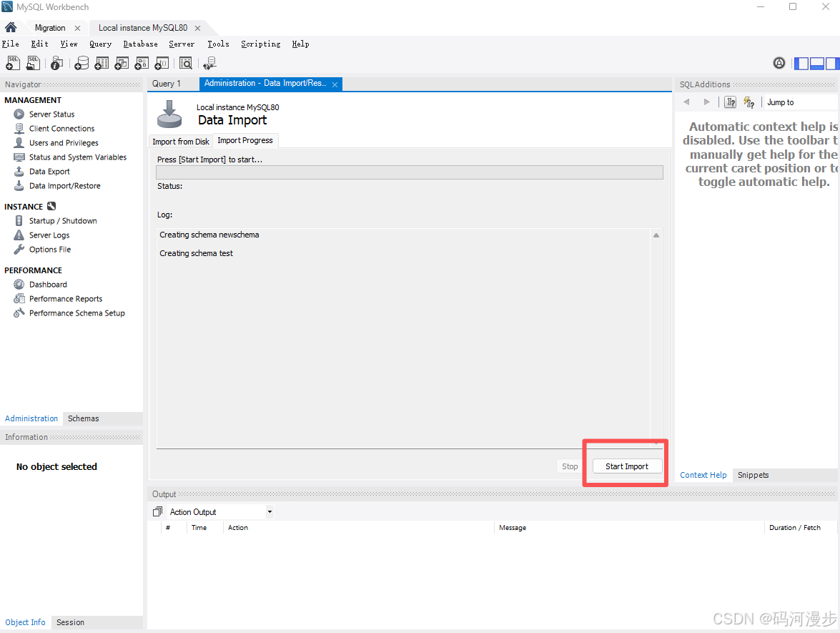Open the Help menu
This screenshot has width=840, height=633.
tap(300, 44)
